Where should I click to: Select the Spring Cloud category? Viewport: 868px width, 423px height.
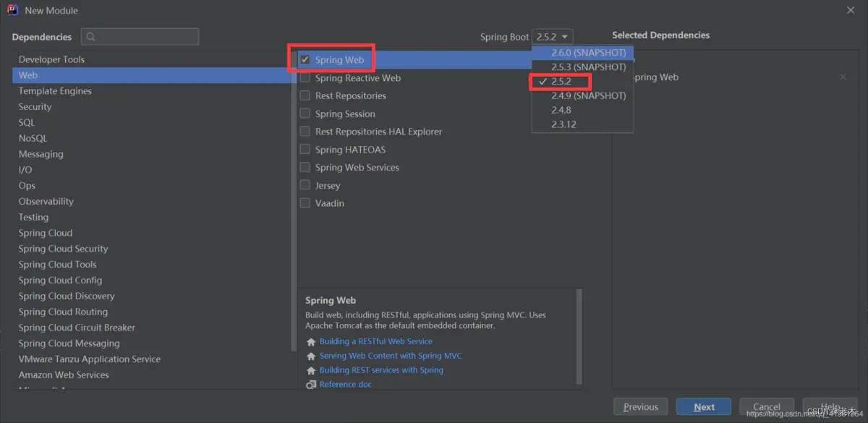point(46,233)
